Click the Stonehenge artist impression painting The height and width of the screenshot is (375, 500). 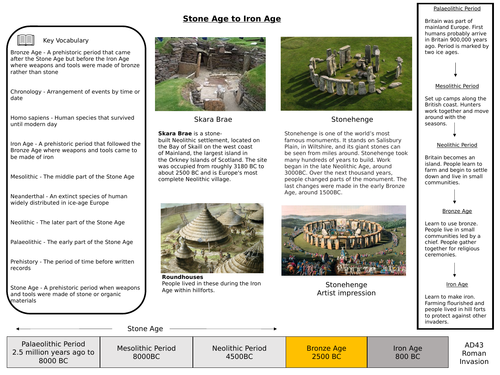coord(344,240)
